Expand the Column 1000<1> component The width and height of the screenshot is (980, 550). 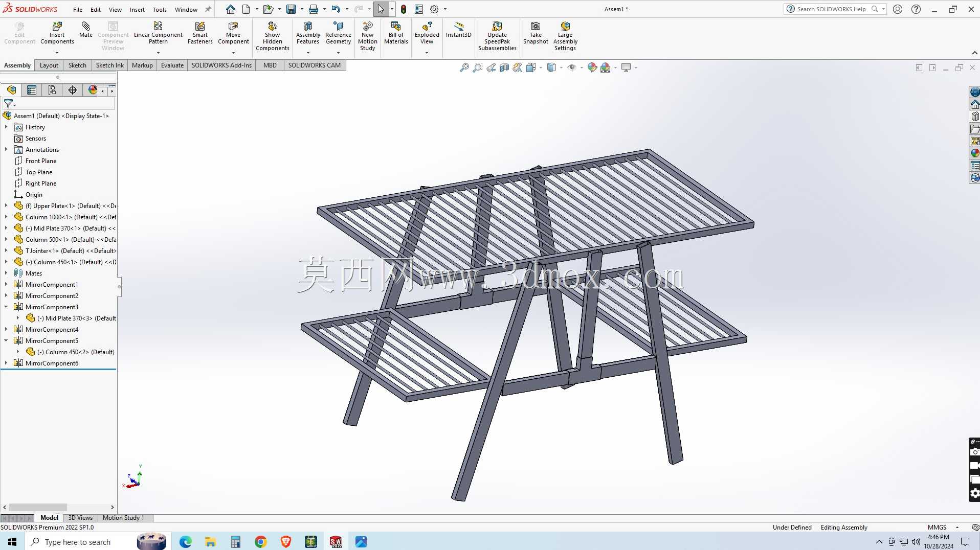point(6,217)
